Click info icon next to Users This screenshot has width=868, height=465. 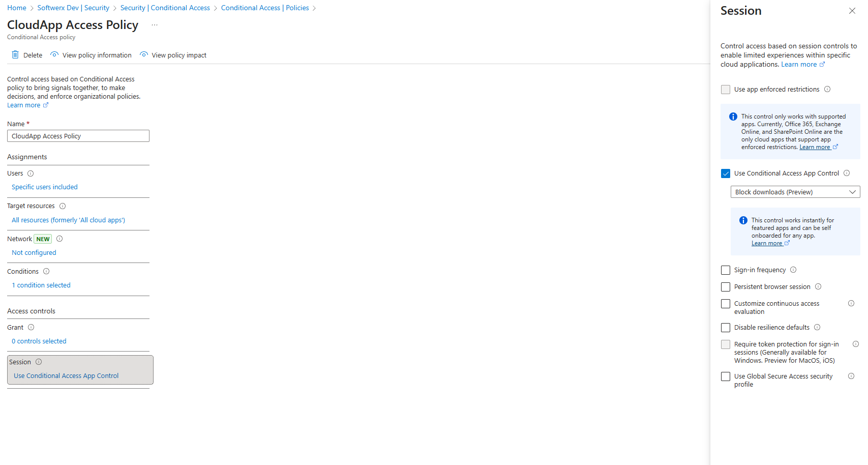(31, 173)
